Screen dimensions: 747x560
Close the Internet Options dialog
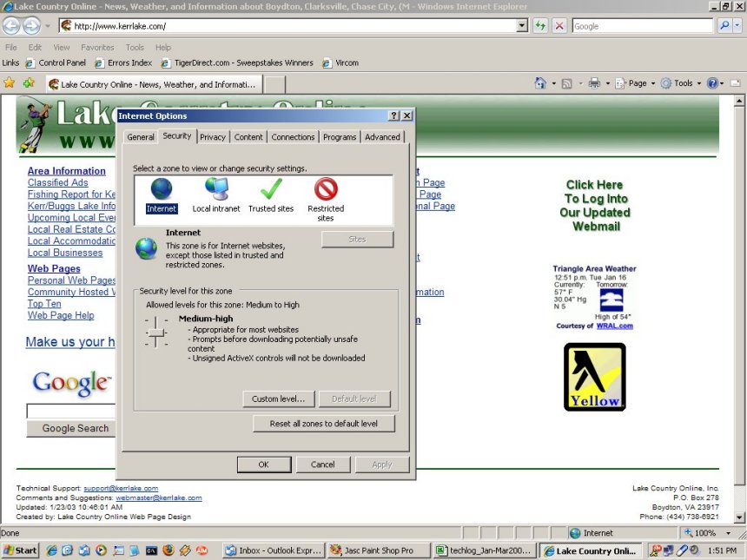(407, 115)
